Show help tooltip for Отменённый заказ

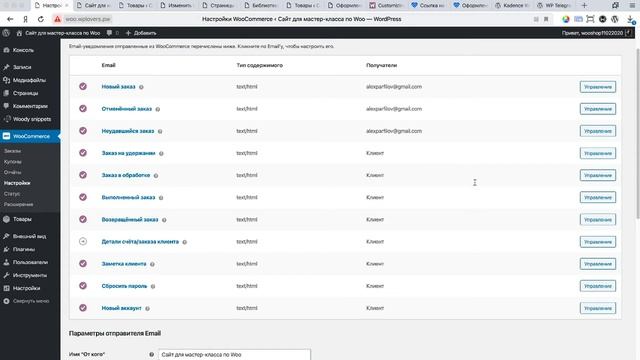(158, 109)
